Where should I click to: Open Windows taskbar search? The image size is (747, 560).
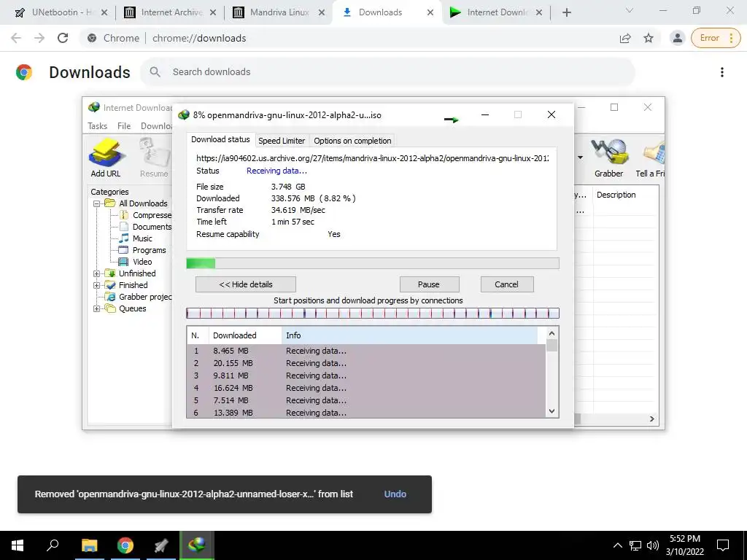53,545
